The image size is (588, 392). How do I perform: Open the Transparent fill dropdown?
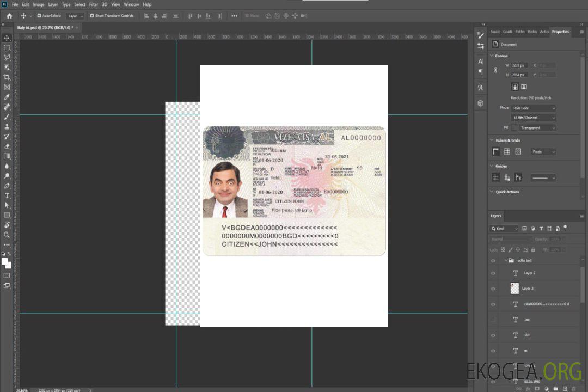coord(537,128)
